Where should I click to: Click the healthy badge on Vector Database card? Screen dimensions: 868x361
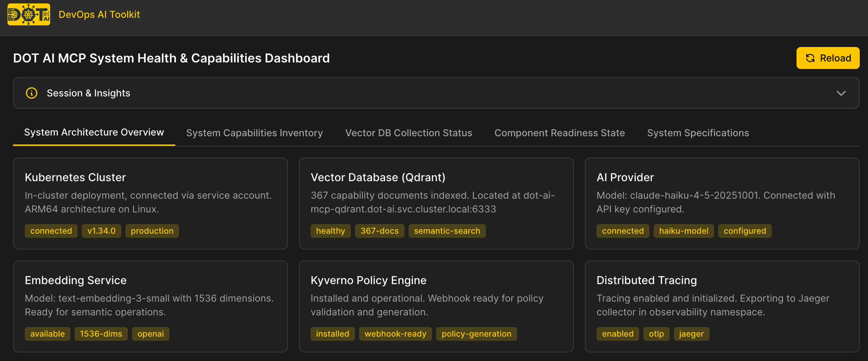click(330, 231)
